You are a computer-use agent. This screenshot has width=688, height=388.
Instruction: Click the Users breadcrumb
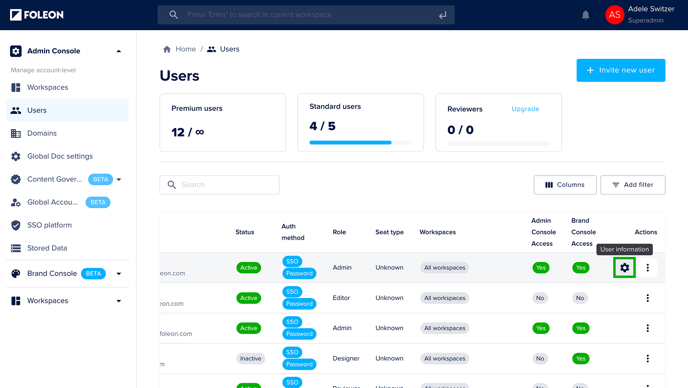click(x=229, y=49)
